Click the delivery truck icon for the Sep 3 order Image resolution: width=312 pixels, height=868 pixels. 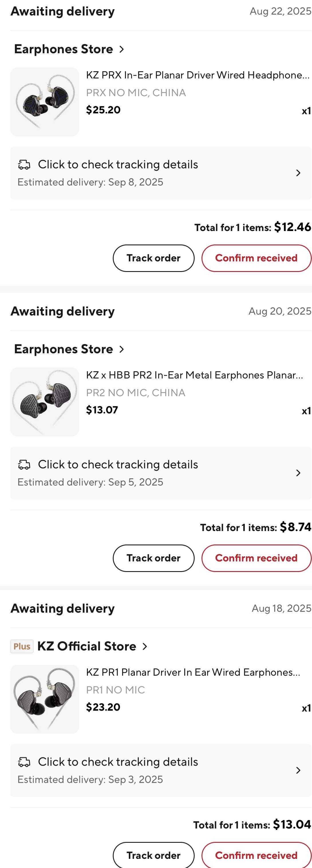(24, 762)
